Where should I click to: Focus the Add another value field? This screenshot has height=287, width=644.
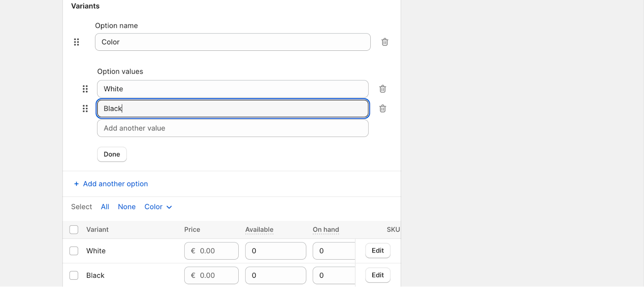(233, 128)
